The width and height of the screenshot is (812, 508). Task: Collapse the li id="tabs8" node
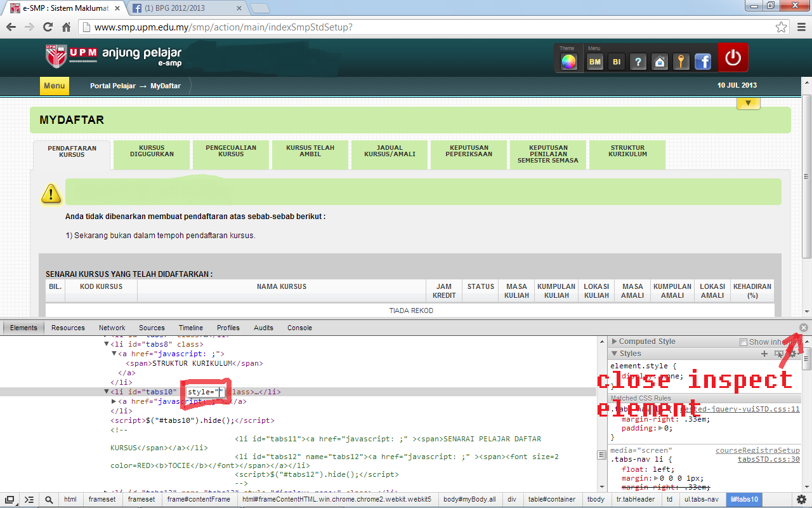[x=107, y=344]
